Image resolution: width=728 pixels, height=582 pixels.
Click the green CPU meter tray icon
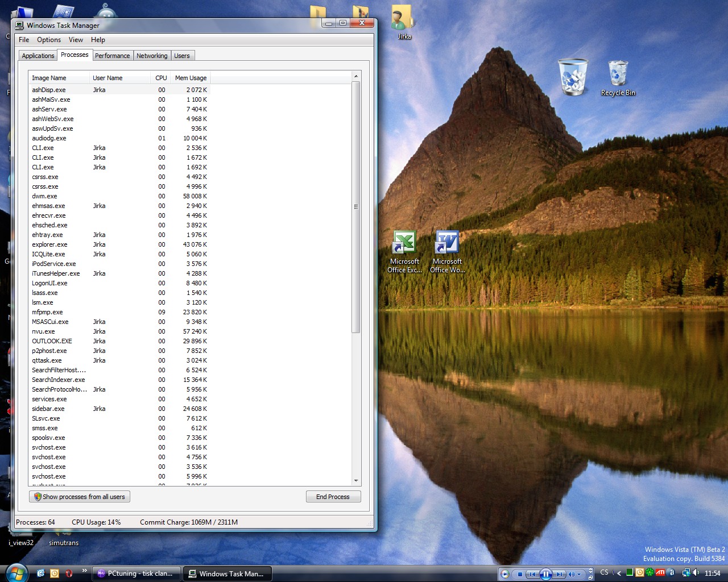coord(630,572)
